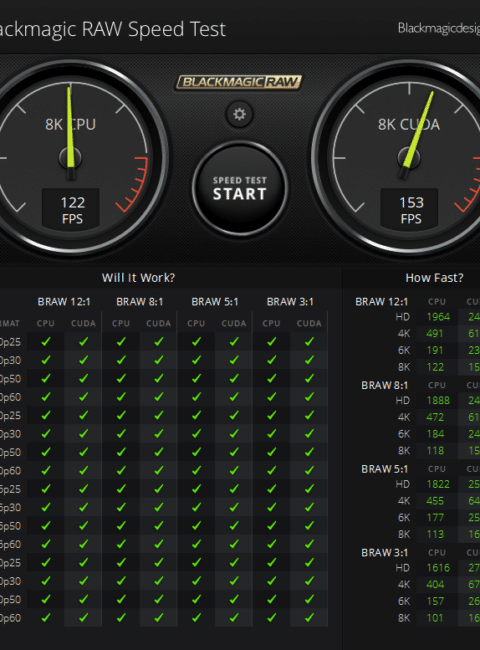
Task: Click 5p30 row checkmark under BRAW 8:1 CPU
Action: tap(121, 507)
